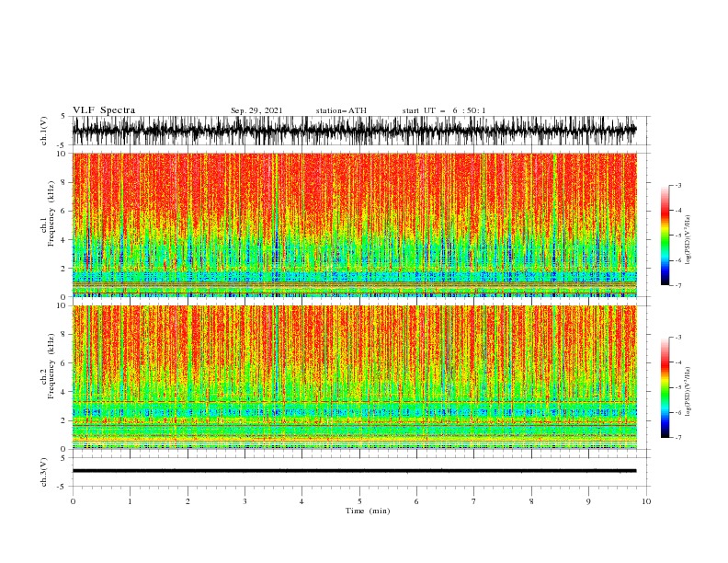
Task: Select the ch.1 spectrogram colorbar
Action: (x=665, y=236)
